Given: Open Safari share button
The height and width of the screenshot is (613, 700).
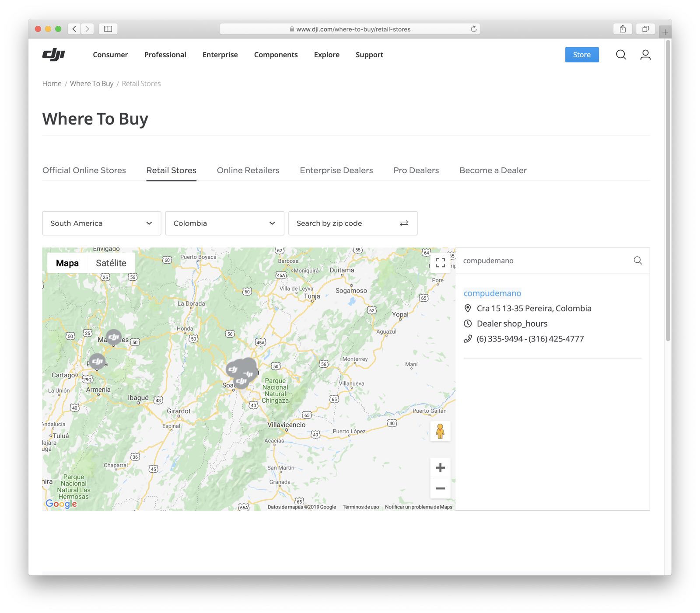Looking at the screenshot, I should 623,29.
